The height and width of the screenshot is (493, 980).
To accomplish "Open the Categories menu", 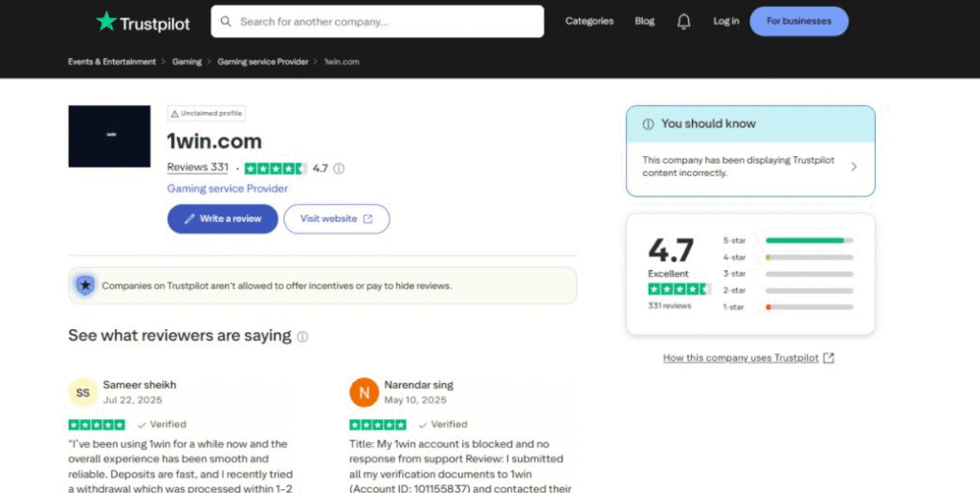I will 590,21.
